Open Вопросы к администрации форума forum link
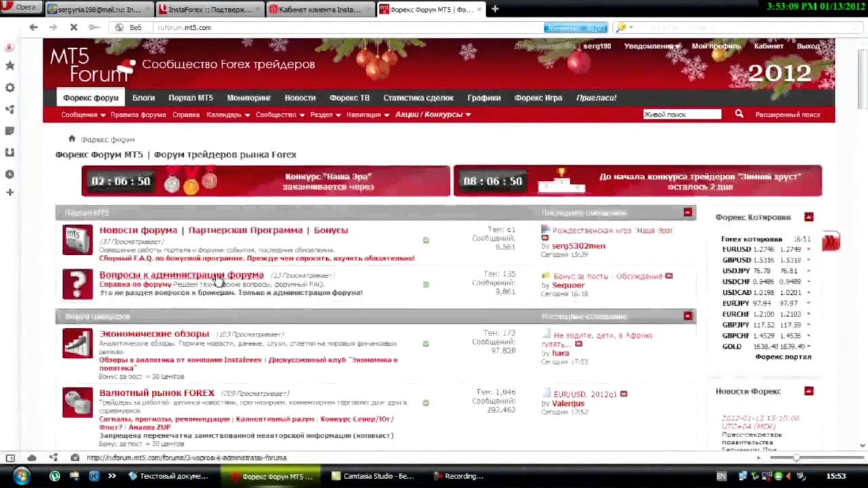Viewport: 868px width, 488px height. point(181,274)
